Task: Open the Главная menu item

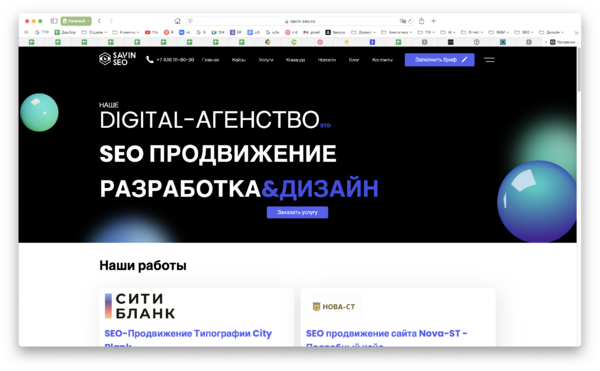Action: (x=210, y=60)
